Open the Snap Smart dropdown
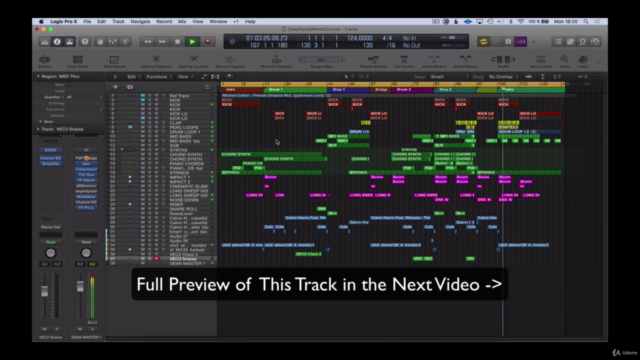 pyautogui.click(x=449, y=77)
